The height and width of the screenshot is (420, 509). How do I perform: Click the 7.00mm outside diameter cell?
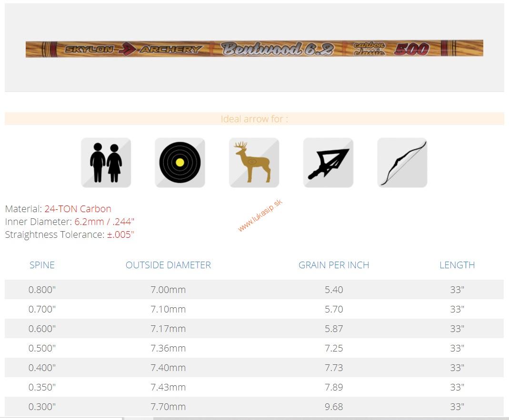[168, 290]
